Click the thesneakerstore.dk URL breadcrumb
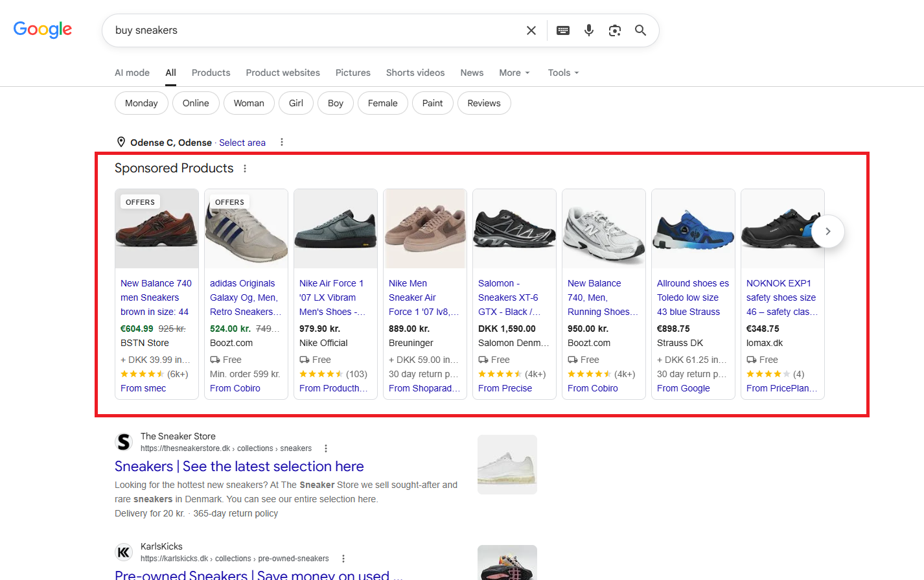 [x=226, y=448]
